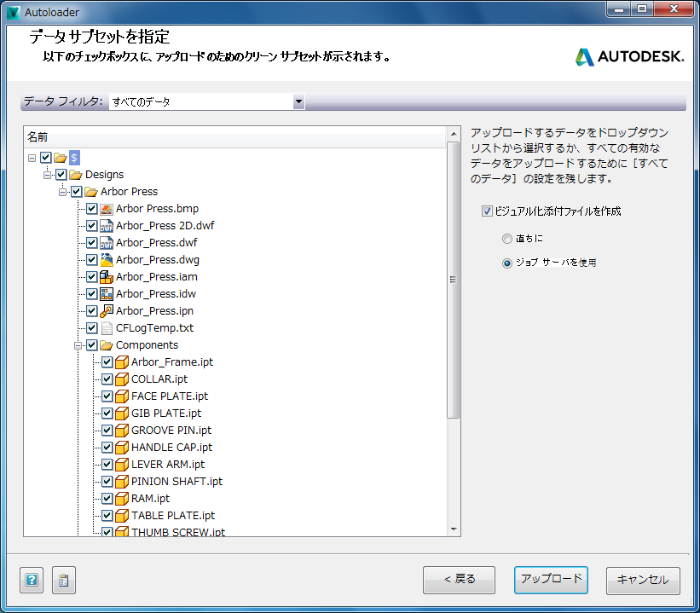Uncheck the root $ folder checkbox

(x=45, y=157)
